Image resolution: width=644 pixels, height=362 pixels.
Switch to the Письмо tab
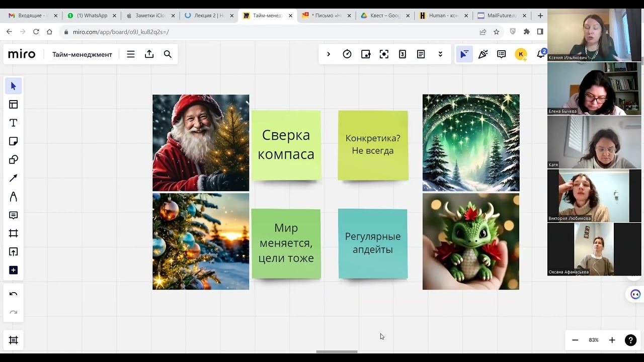326,16
